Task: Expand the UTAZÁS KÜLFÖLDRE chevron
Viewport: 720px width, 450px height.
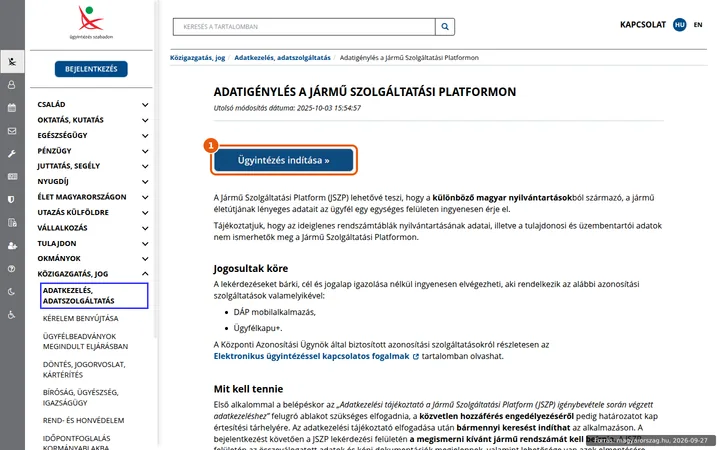Action: (145, 213)
